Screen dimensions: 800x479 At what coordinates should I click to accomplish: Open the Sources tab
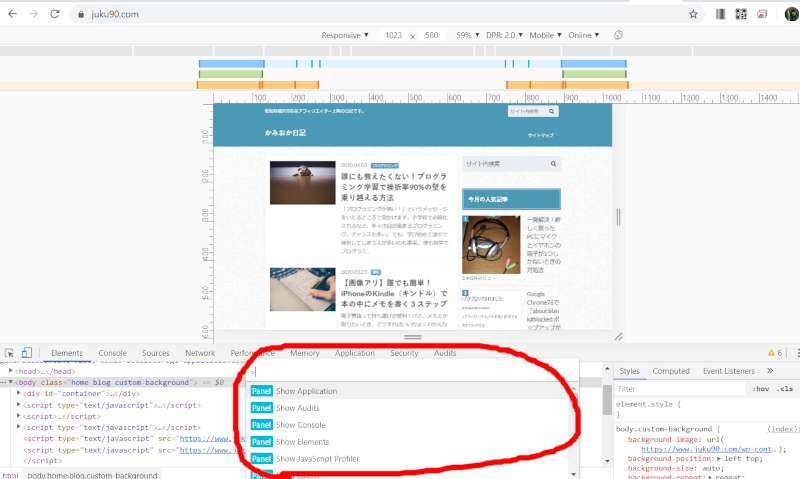click(x=156, y=353)
